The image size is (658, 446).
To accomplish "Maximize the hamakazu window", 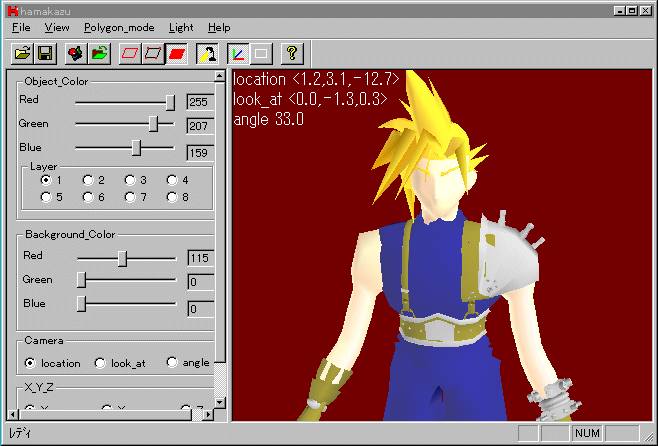I will pos(632,11).
